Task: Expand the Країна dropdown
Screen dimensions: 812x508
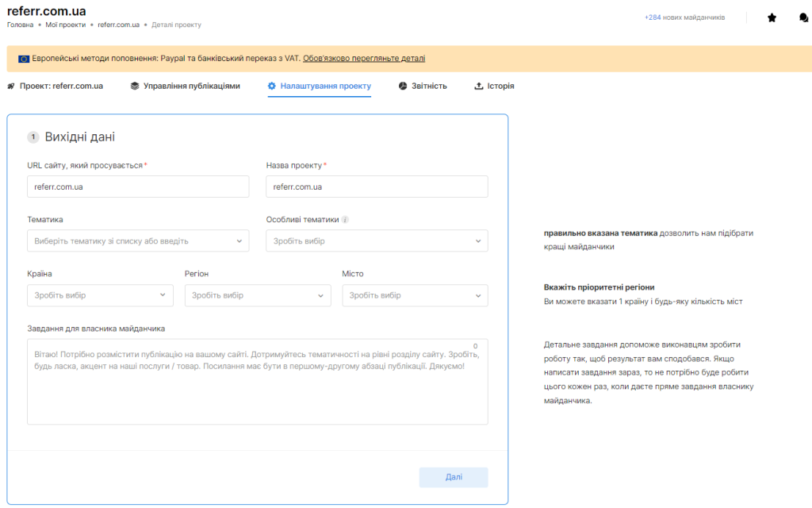Action: point(100,295)
